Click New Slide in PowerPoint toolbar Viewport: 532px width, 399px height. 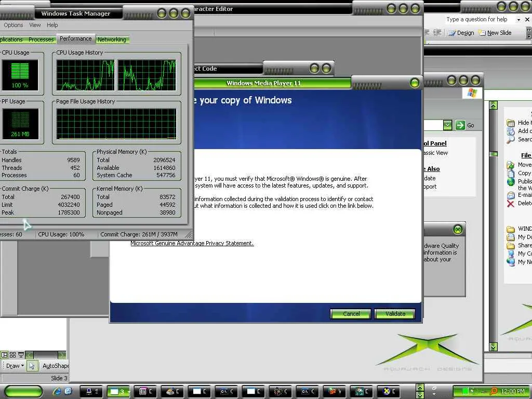(495, 33)
